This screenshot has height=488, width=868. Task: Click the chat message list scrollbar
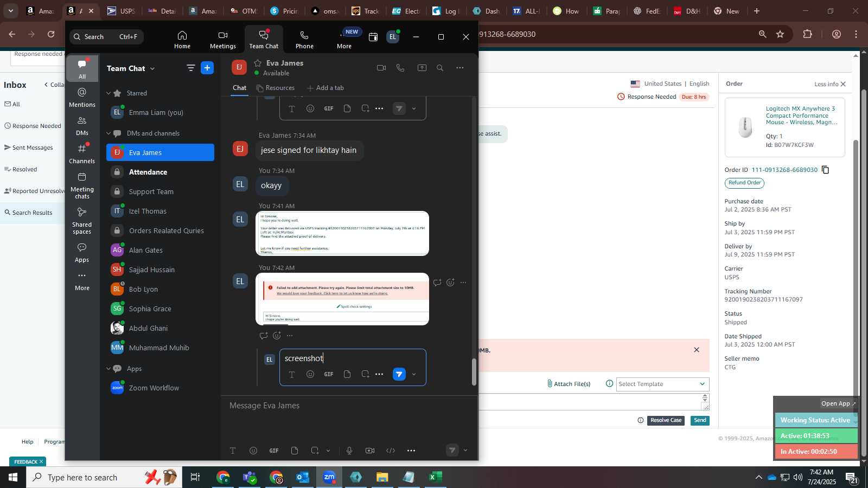(x=474, y=372)
